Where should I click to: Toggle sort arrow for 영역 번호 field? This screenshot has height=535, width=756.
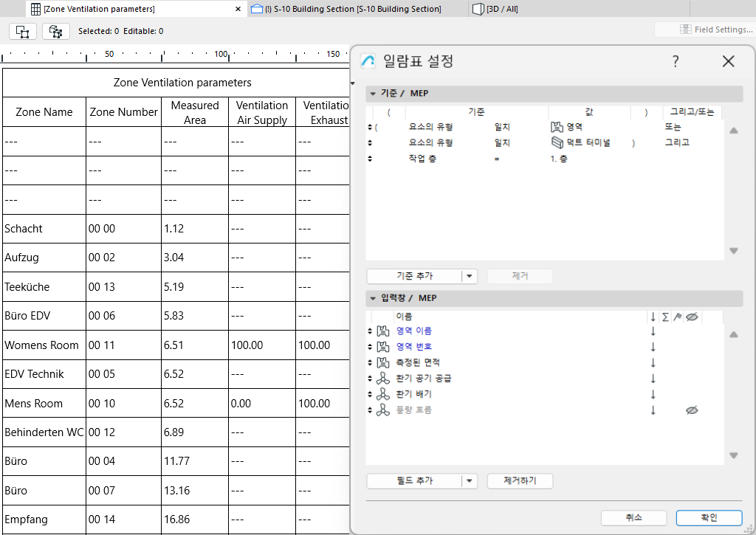click(653, 346)
